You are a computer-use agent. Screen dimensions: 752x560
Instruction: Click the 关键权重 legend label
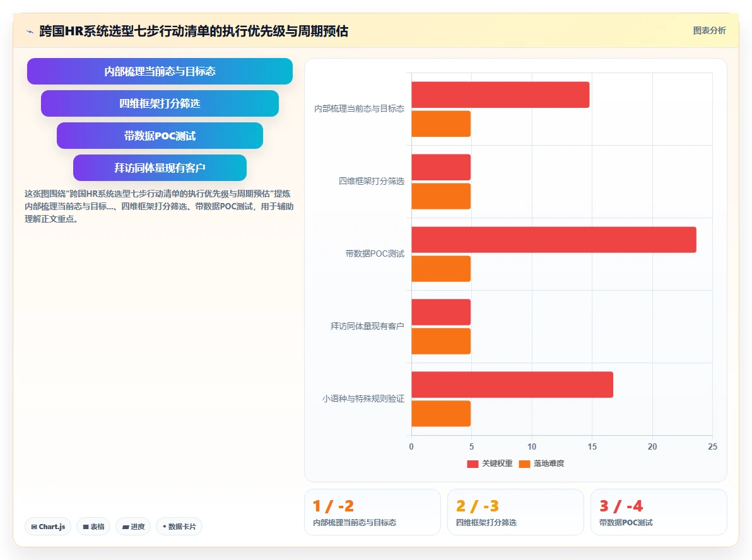click(497, 464)
